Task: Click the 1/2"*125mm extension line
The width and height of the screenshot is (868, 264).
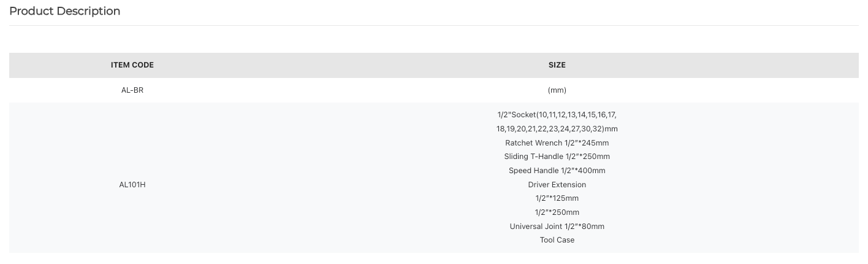Action: pyautogui.click(x=557, y=198)
